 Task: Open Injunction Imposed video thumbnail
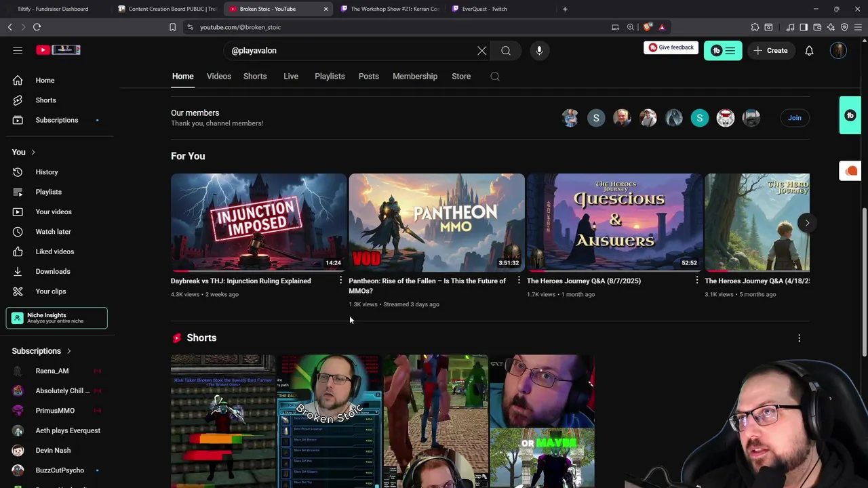point(258,222)
